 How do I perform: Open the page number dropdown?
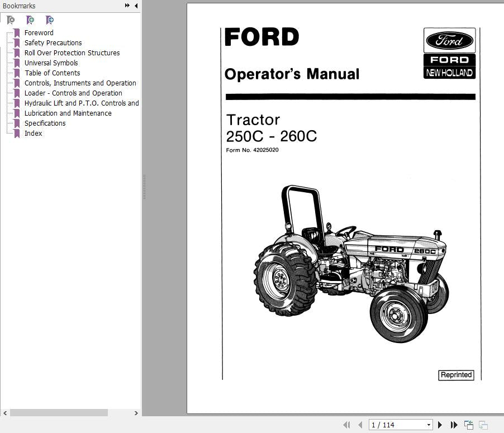(429, 425)
